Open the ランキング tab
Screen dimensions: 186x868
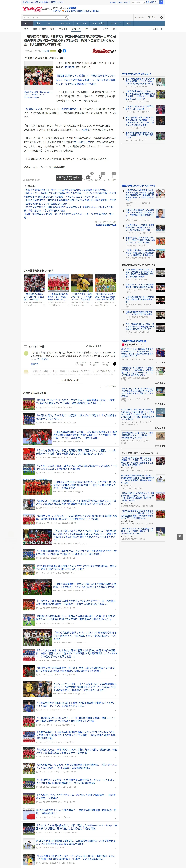click(115, 23)
